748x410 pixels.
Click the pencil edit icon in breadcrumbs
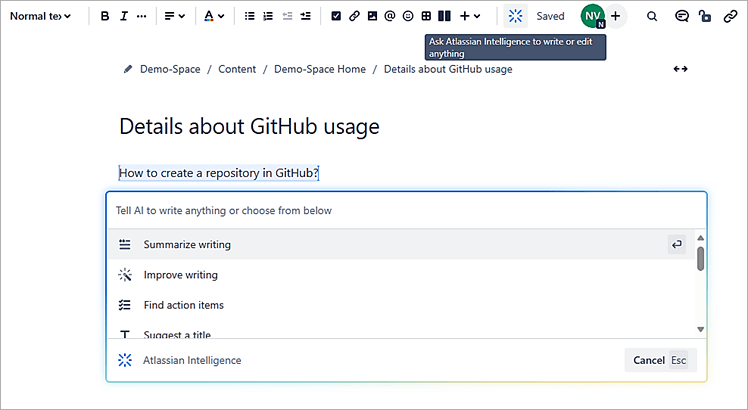(127, 69)
